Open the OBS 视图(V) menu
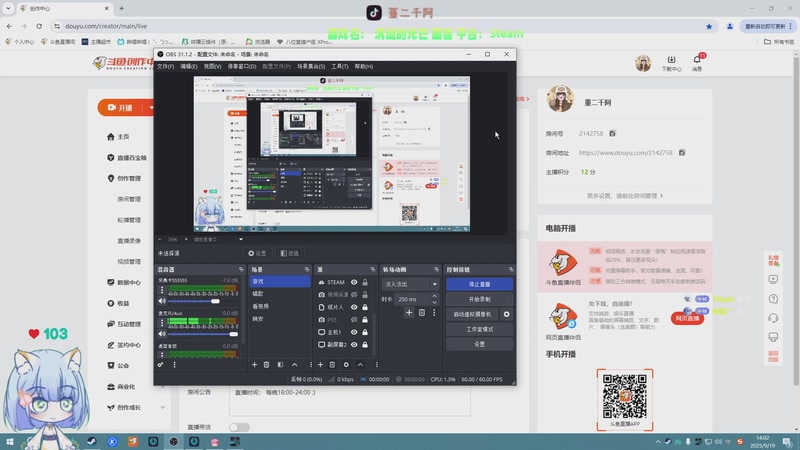The width and height of the screenshot is (800, 450). [212, 66]
